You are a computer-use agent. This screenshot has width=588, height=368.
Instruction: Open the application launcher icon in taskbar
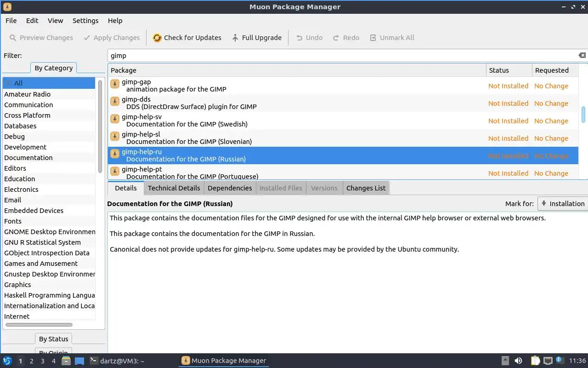tap(7, 361)
